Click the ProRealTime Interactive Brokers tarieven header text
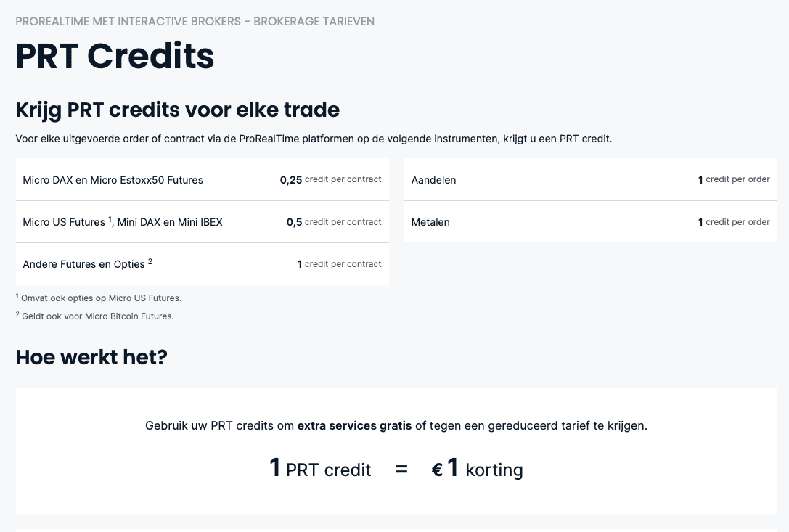 195,21
